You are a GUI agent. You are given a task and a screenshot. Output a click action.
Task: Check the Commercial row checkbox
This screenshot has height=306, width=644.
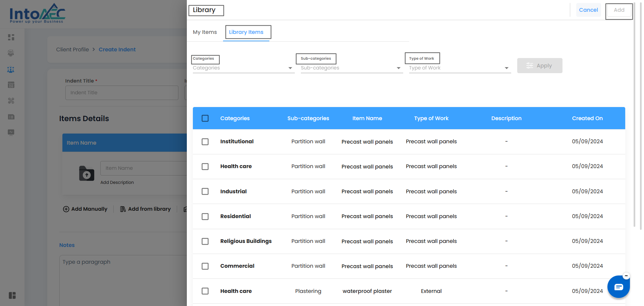coord(205,266)
